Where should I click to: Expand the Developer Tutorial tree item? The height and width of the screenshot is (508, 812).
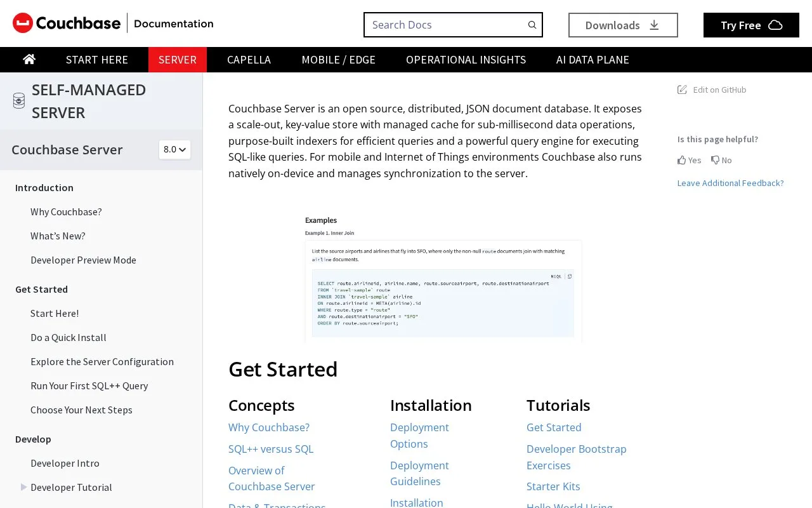pyautogui.click(x=24, y=487)
